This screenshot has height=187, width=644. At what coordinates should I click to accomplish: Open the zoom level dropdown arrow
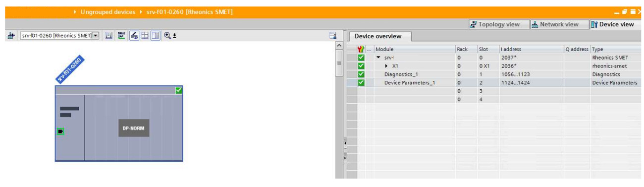point(175,36)
